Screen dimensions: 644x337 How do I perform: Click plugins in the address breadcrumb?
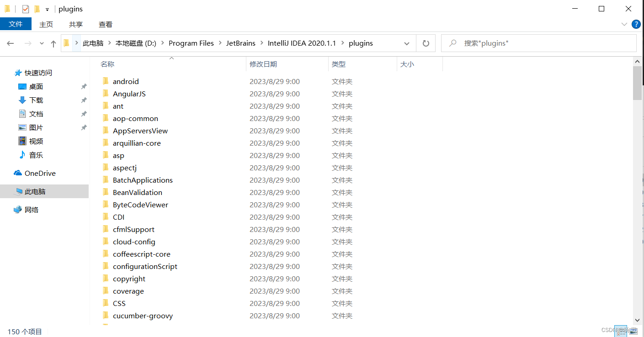coord(361,43)
